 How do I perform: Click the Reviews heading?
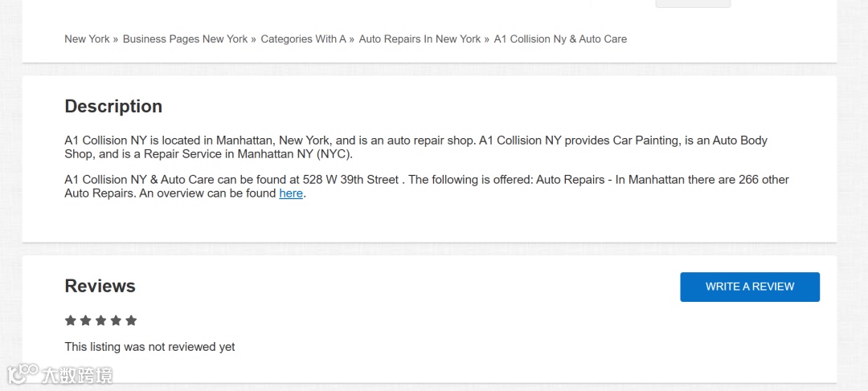[x=100, y=286]
